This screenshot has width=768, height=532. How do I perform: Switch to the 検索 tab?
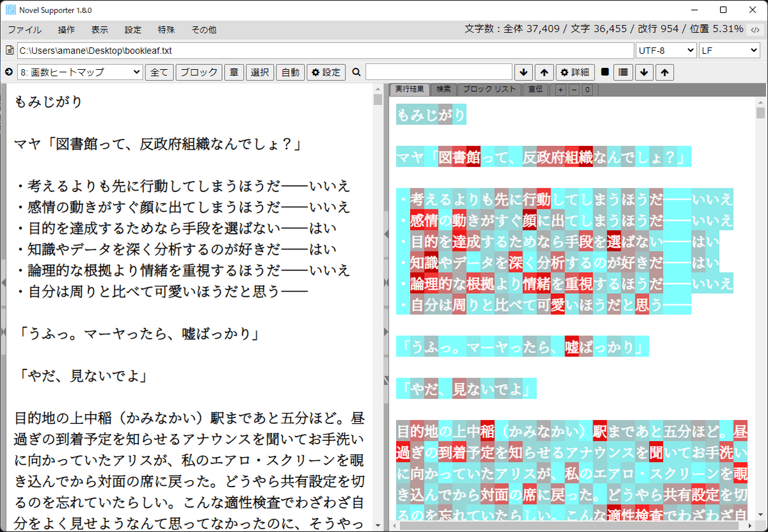pyautogui.click(x=444, y=90)
